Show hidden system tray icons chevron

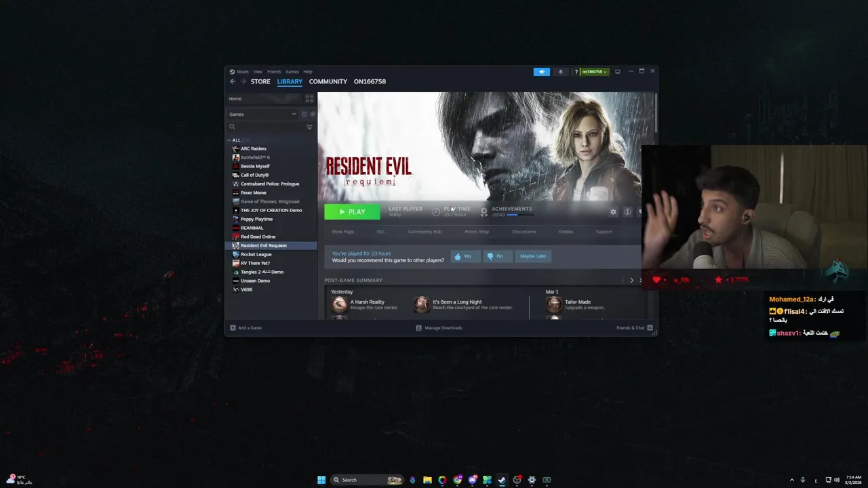click(791, 480)
